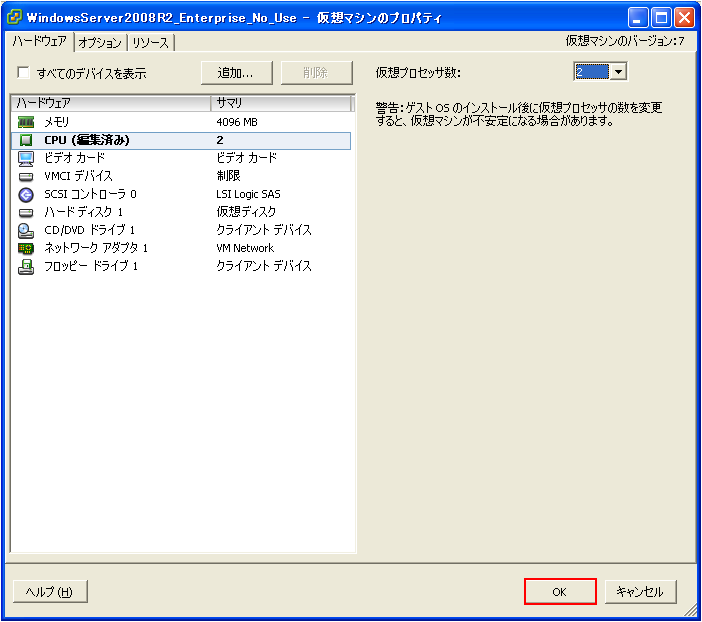702x622 pixels.
Task: Confirm with the OK button
Action: 560,592
